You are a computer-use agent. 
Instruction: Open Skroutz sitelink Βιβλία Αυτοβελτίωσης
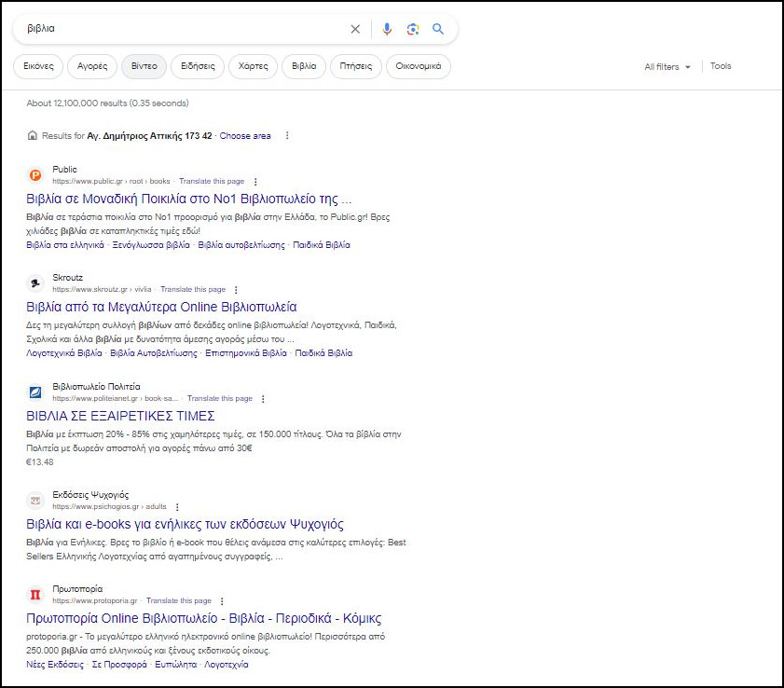(154, 353)
